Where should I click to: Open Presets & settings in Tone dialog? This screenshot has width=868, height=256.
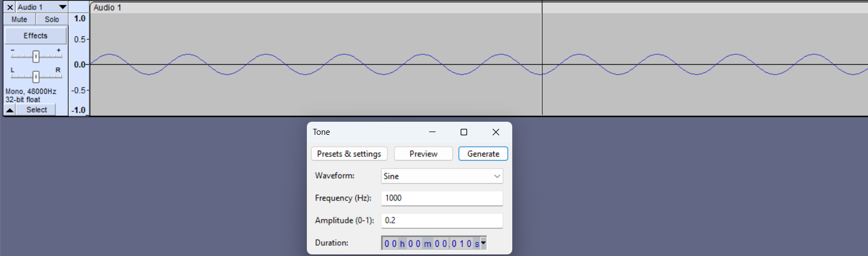point(349,154)
